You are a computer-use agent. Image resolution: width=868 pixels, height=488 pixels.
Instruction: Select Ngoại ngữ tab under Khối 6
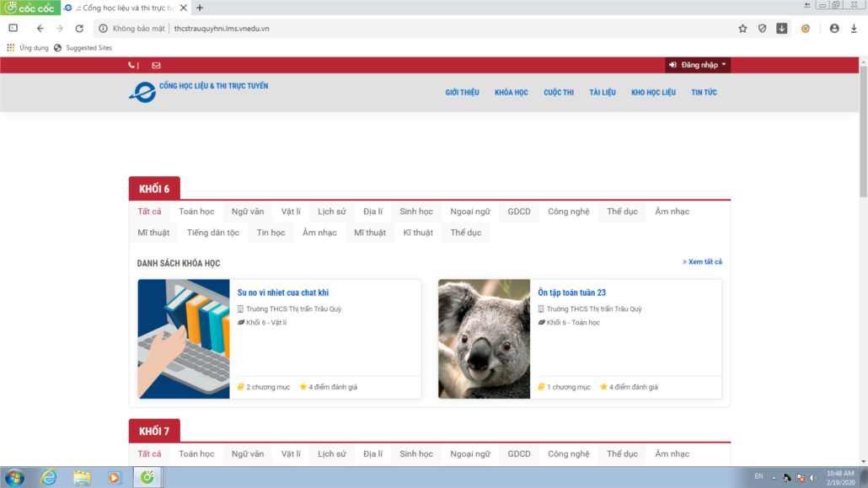tap(469, 212)
